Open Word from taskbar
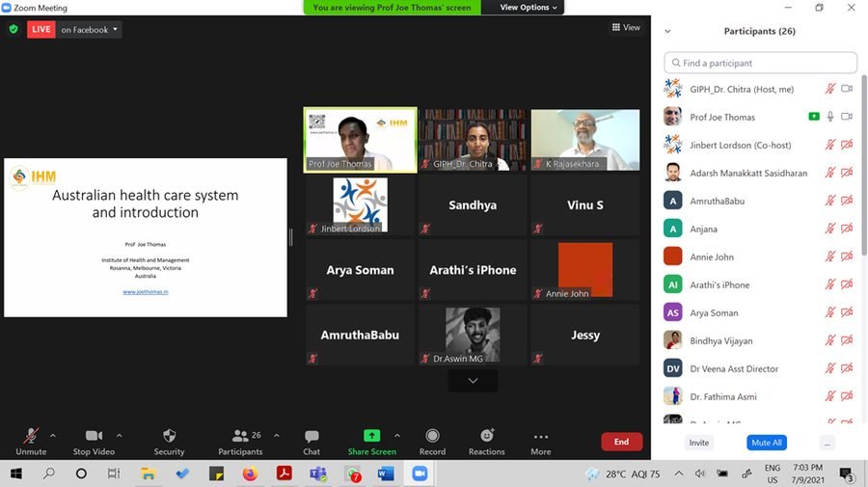 pos(386,473)
